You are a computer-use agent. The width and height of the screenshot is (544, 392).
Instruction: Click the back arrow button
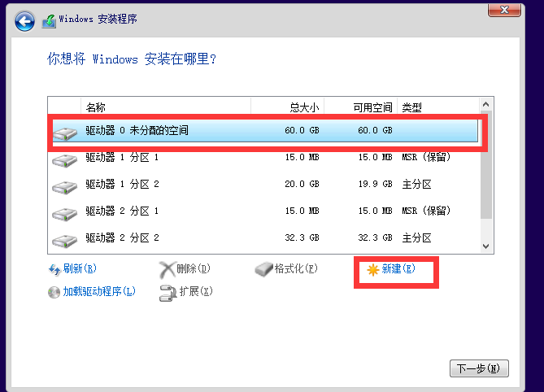(24, 19)
